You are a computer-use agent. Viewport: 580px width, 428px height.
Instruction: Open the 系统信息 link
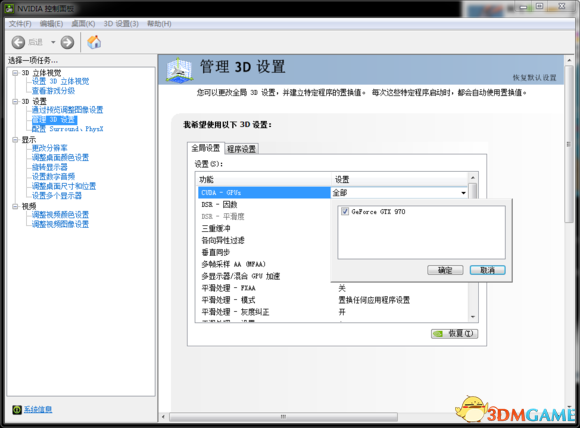click(38, 410)
